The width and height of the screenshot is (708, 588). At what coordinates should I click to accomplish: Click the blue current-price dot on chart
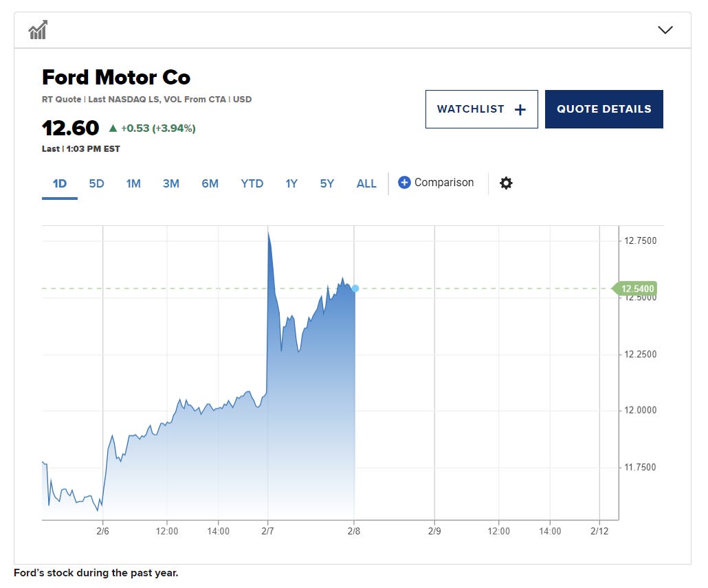tap(355, 289)
